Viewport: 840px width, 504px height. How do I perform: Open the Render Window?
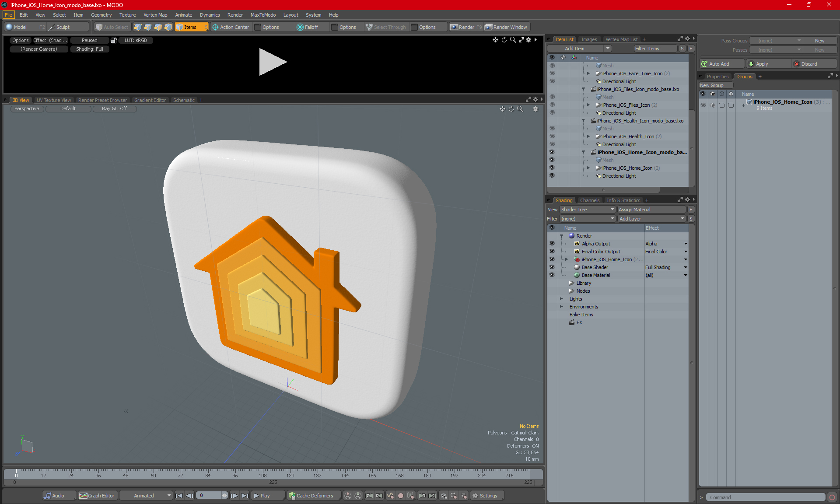pos(506,27)
